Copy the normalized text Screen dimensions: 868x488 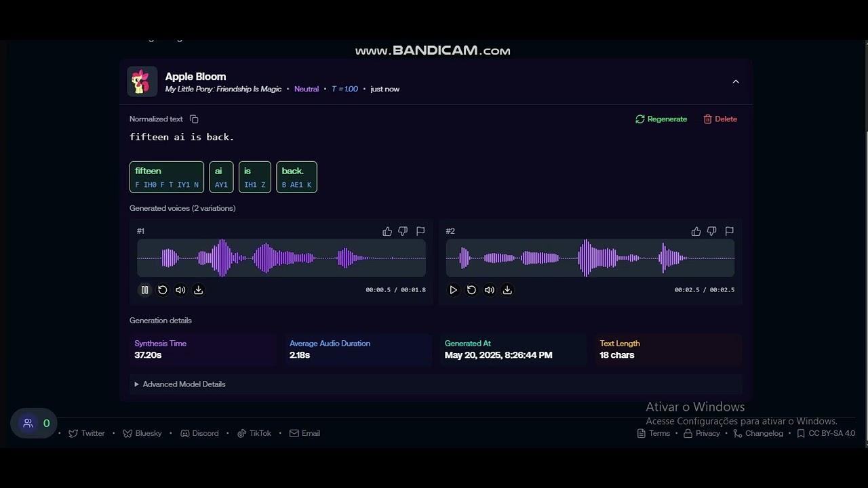click(x=194, y=119)
